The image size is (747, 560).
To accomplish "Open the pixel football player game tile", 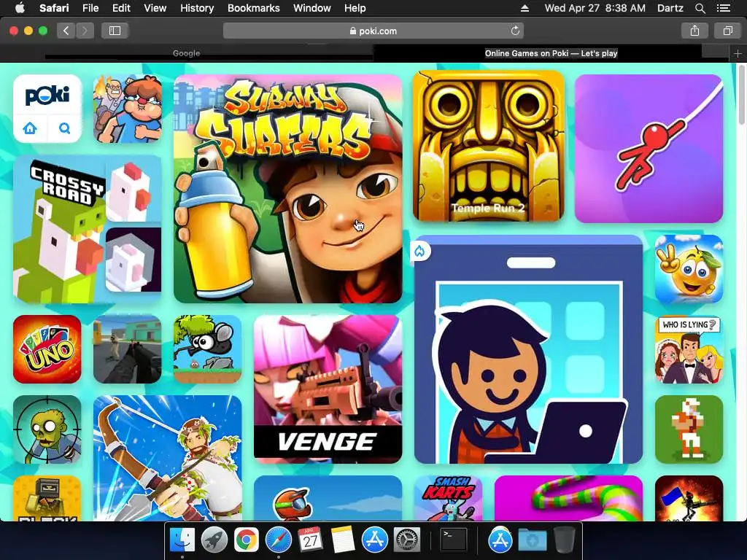I will pos(689,429).
